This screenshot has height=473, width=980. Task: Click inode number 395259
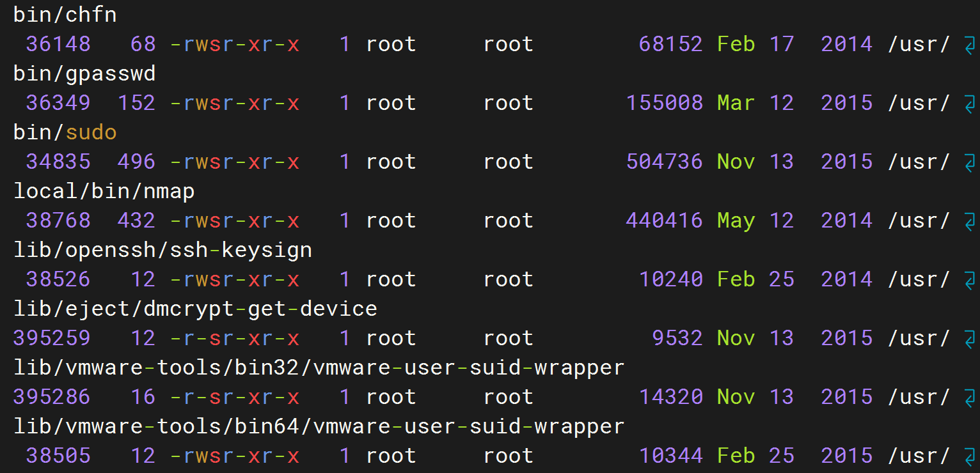pos(52,339)
